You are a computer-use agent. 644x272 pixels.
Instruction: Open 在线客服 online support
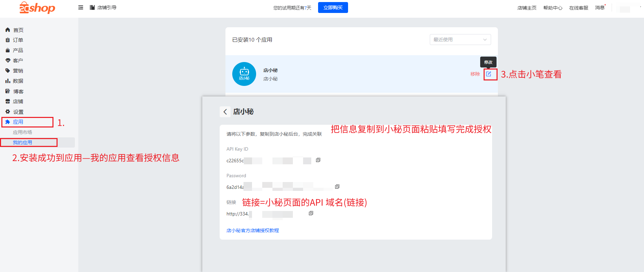point(579,8)
